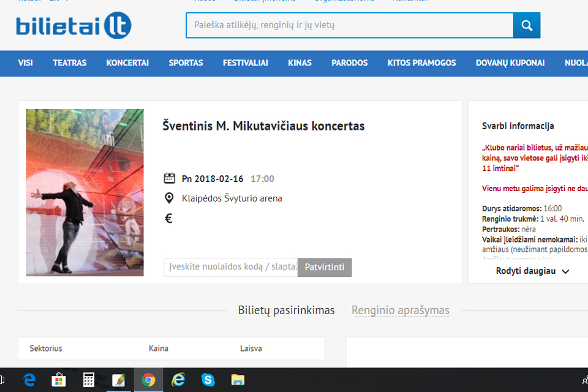Open Microsoft Edge from the taskbar
The image size is (588, 392).
click(29, 380)
